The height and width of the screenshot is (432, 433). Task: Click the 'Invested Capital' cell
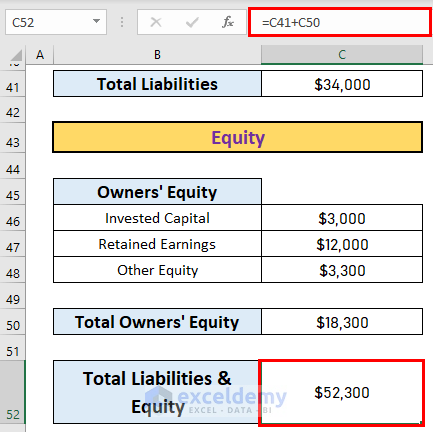coord(157,218)
